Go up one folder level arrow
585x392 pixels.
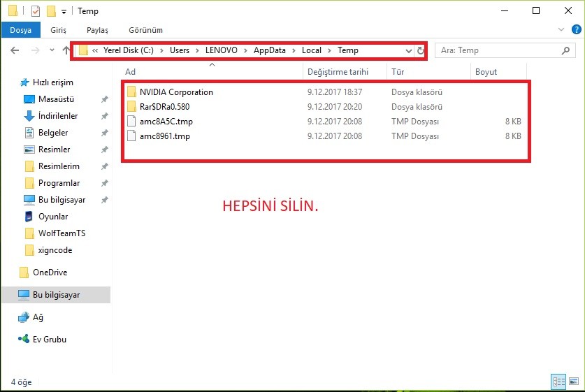click(x=66, y=50)
